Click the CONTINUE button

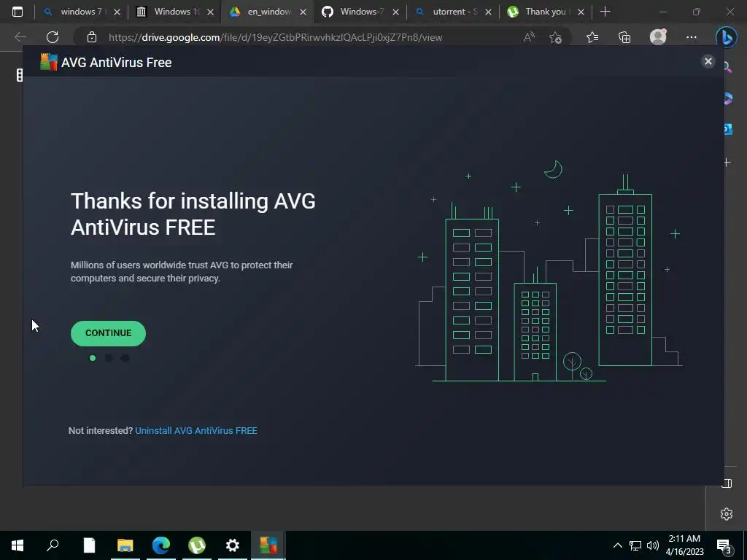click(108, 333)
